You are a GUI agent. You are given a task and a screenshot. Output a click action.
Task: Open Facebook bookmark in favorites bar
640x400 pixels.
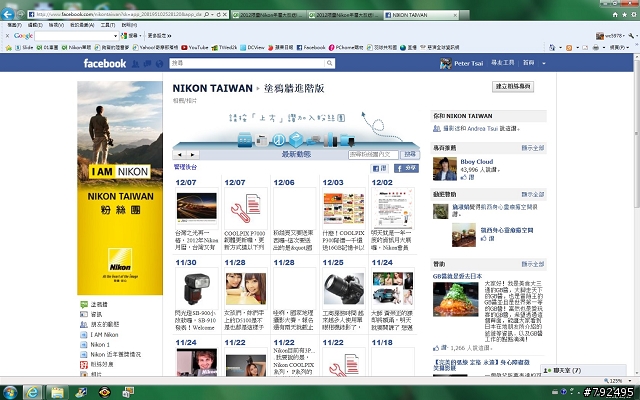[311, 47]
